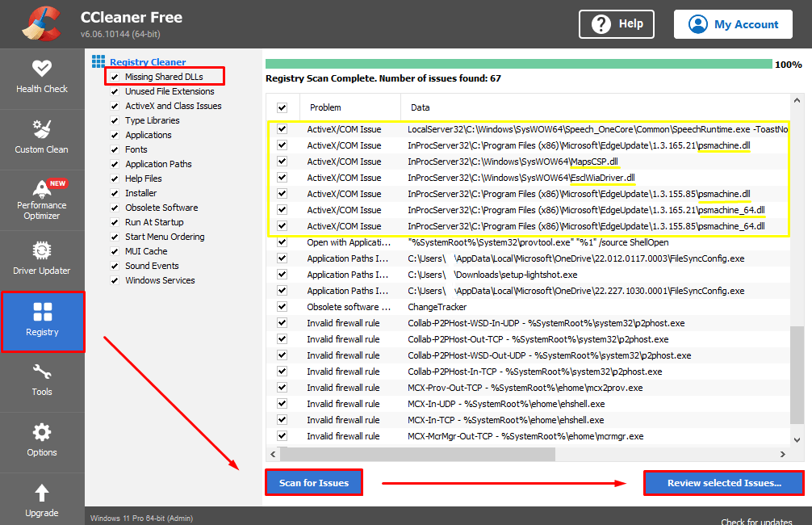Click Scan for Issues
The height and width of the screenshot is (525, 812).
coord(314,482)
